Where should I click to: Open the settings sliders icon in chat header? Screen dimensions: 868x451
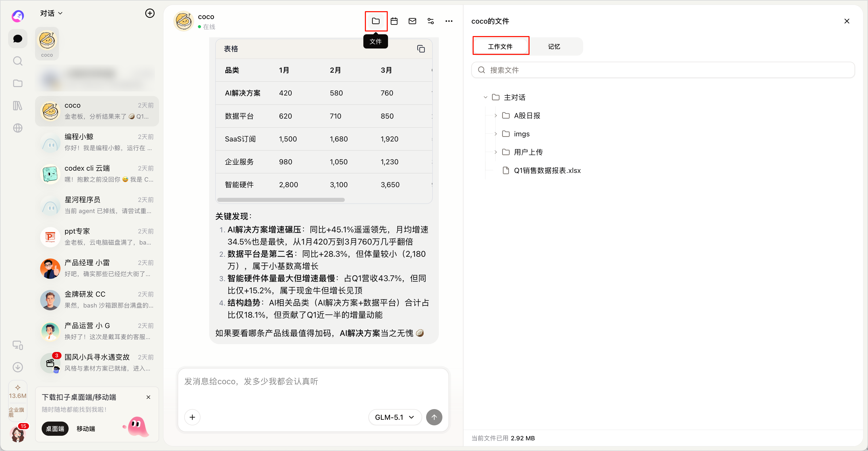[430, 21]
